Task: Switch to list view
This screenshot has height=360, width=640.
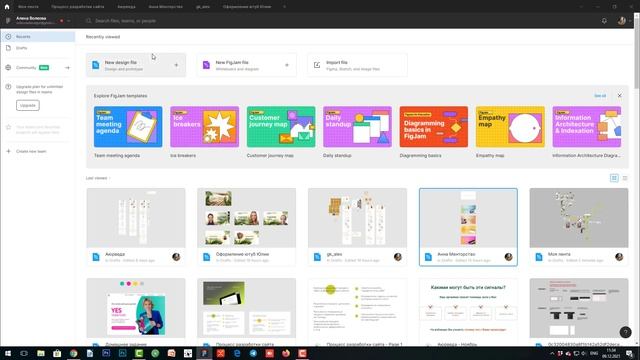Action: coord(625,178)
